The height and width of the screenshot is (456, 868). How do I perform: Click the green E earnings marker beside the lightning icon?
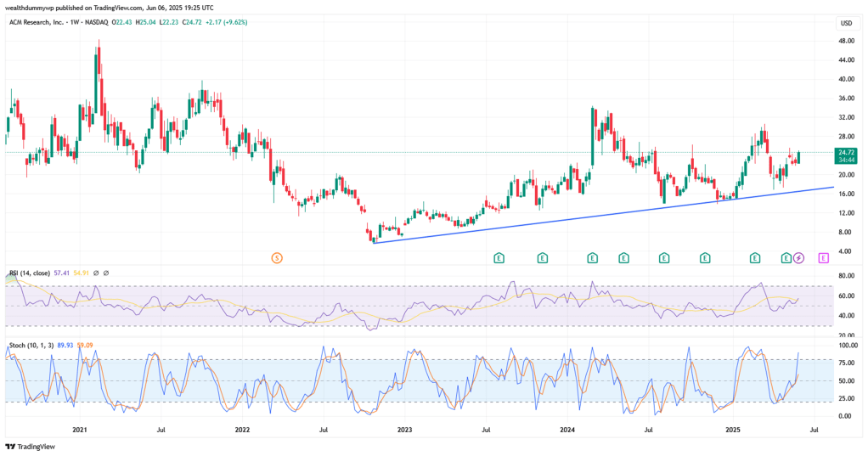[x=786, y=258]
